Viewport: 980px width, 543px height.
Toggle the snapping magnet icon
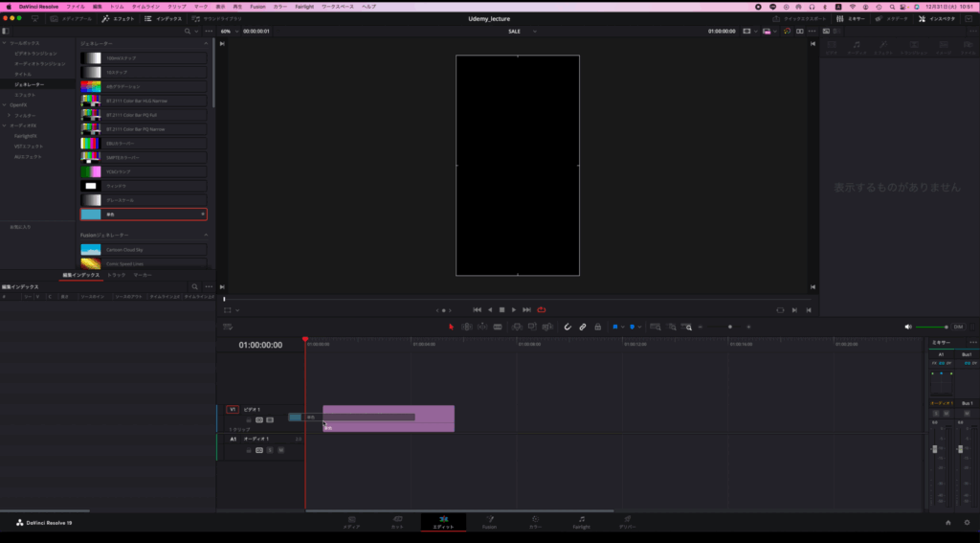(x=567, y=327)
